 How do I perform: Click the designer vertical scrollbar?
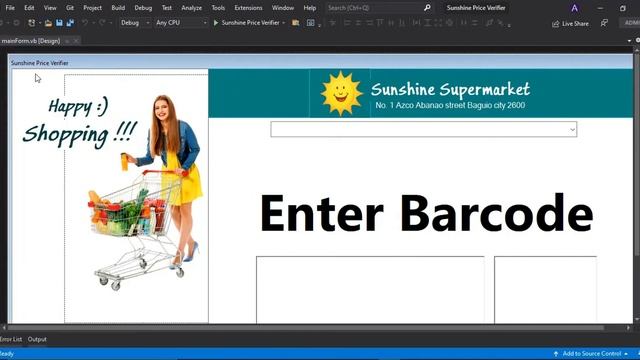tap(637, 155)
